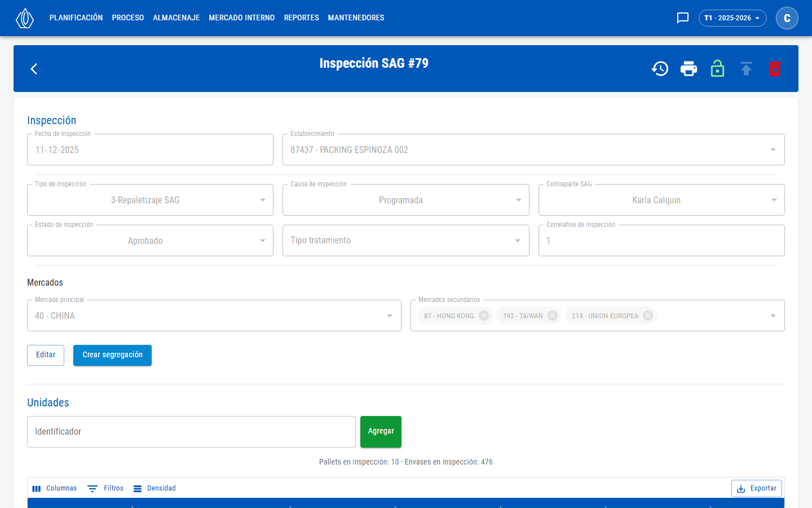
Task: Open the PROCESO menu
Action: [128, 18]
